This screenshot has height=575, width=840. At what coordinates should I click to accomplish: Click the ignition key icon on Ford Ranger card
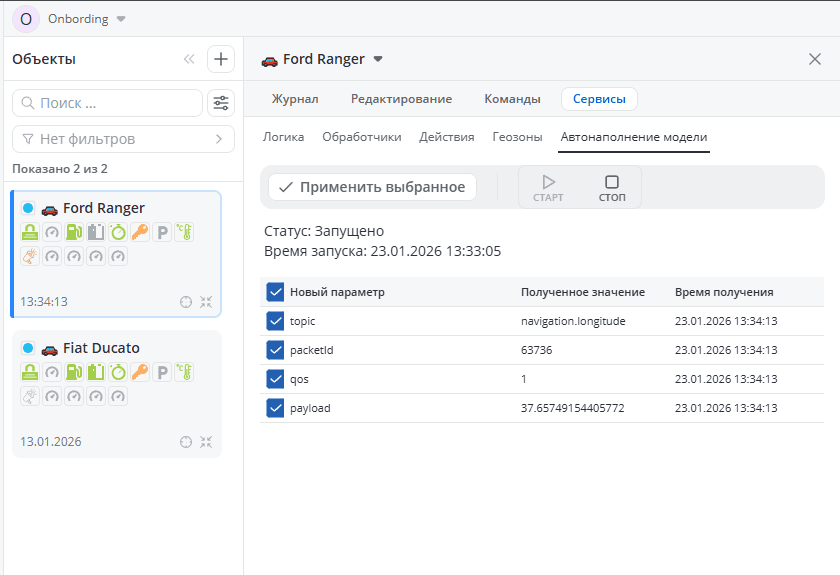pyautogui.click(x=140, y=232)
